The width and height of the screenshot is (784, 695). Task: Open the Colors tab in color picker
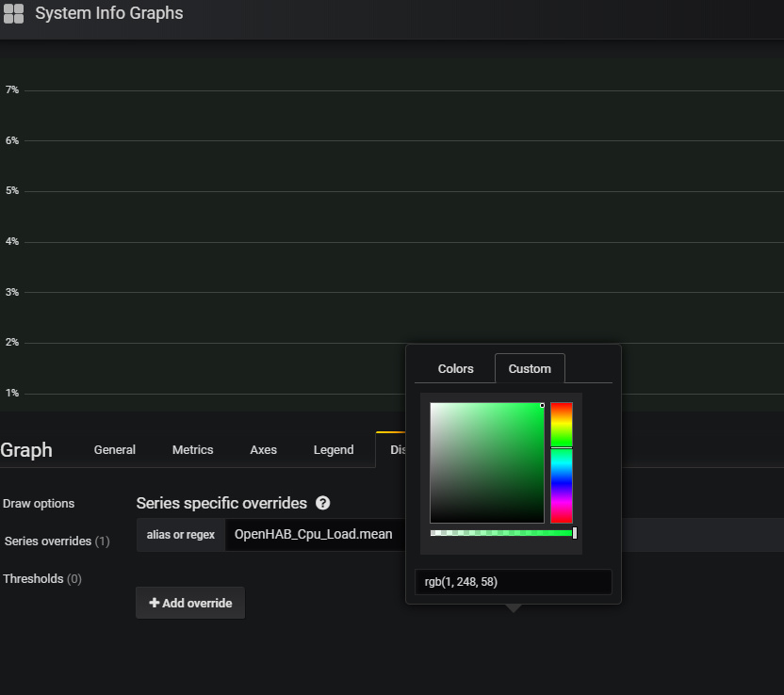tap(455, 368)
